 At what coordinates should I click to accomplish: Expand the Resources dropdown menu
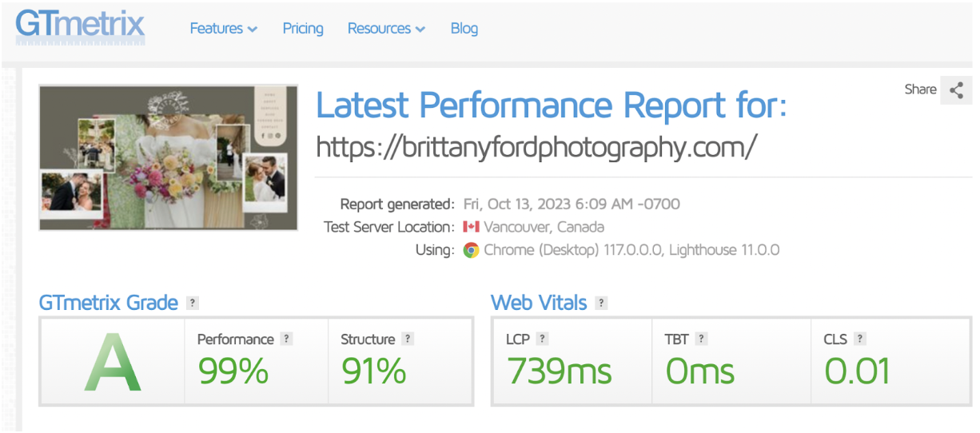tap(386, 29)
